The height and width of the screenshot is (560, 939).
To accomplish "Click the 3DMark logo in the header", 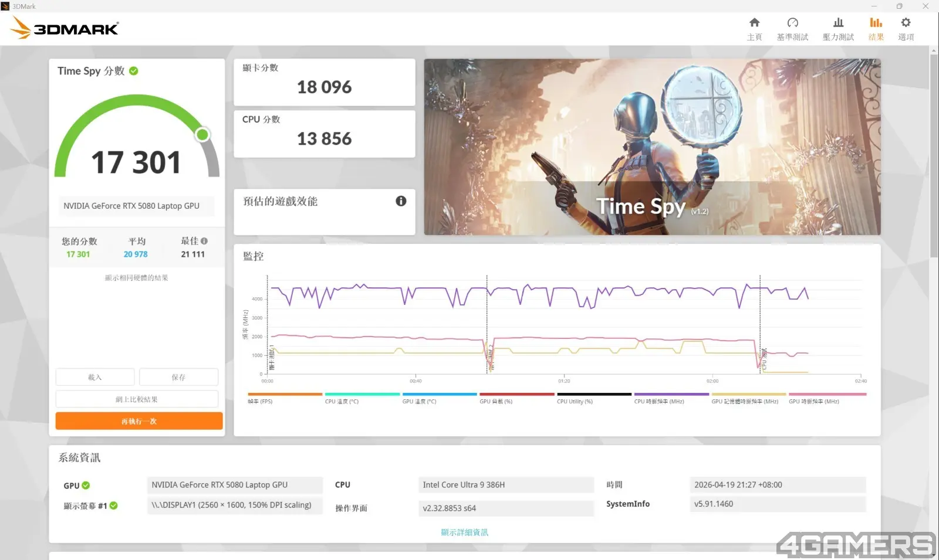I will pos(65,28).
